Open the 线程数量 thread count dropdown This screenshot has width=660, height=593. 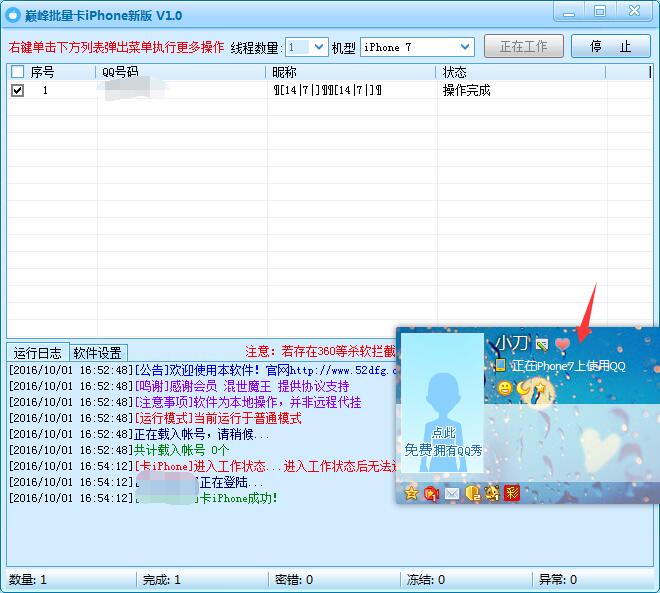tap(306, 47)
